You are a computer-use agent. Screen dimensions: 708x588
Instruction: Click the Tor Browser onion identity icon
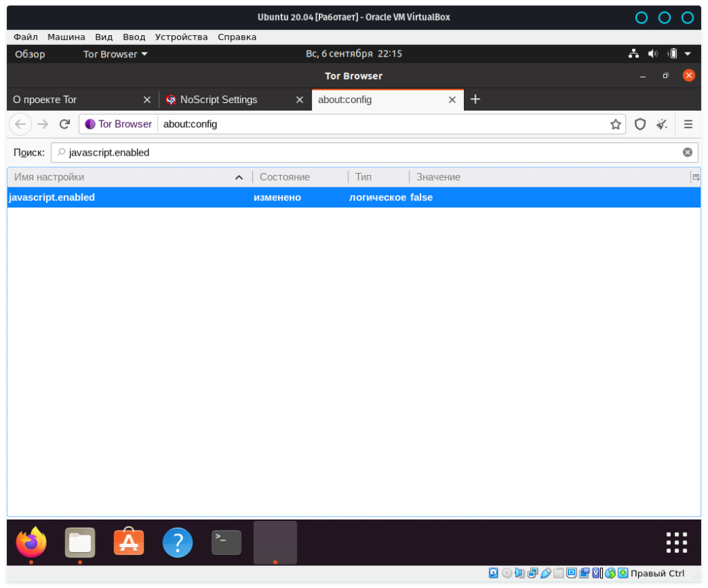point(90,125)
